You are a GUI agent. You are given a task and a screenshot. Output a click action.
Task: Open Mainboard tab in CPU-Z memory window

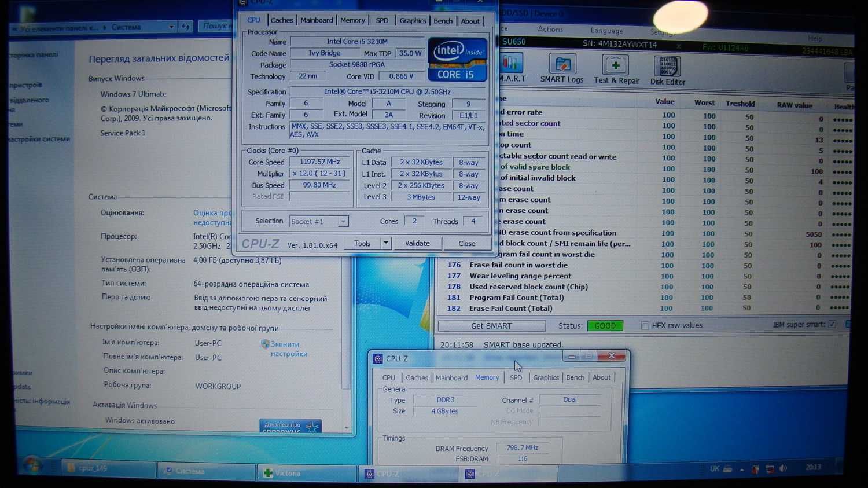[451, 377]
